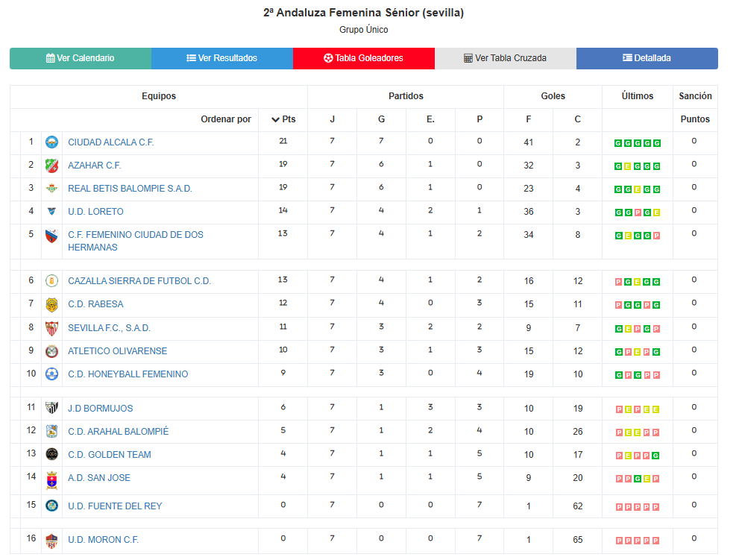Click San Jose's green G result badge
Image resolution: width=742 pixels, height=560 pixels.
point(638,479)
